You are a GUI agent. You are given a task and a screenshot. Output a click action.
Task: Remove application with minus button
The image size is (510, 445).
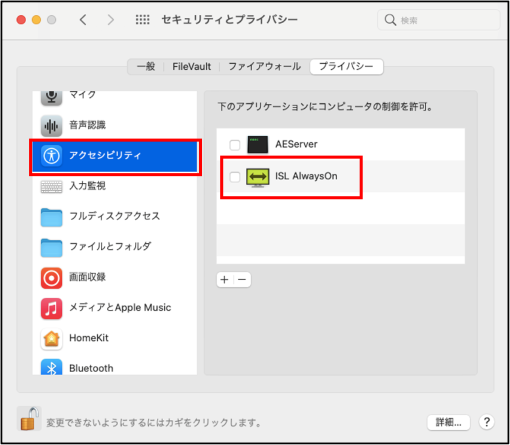(x=242, y=279)
